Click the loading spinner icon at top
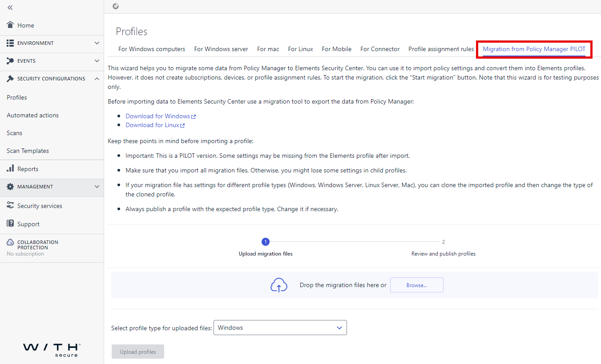The image size is (601, 364). [116, 6]
